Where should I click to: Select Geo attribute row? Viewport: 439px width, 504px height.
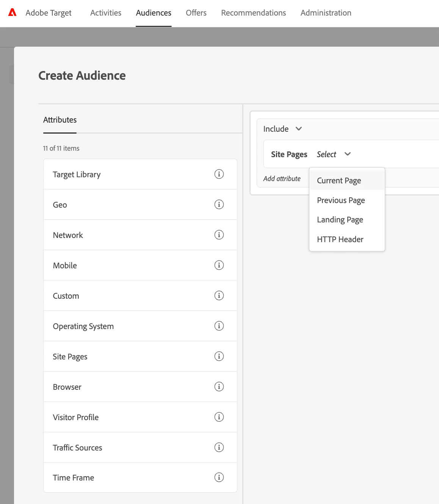(140, 205)
